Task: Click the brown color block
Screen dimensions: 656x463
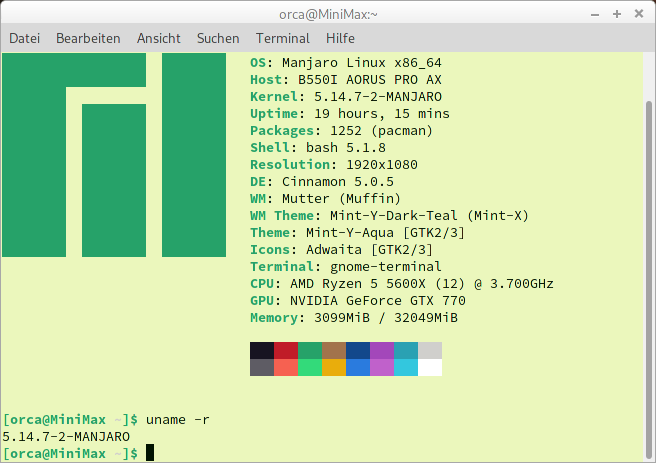Action: tap(334, 350)
